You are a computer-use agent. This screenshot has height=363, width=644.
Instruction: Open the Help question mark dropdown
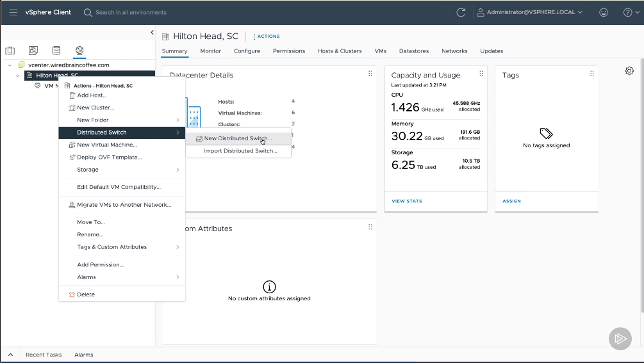[628, 12]
